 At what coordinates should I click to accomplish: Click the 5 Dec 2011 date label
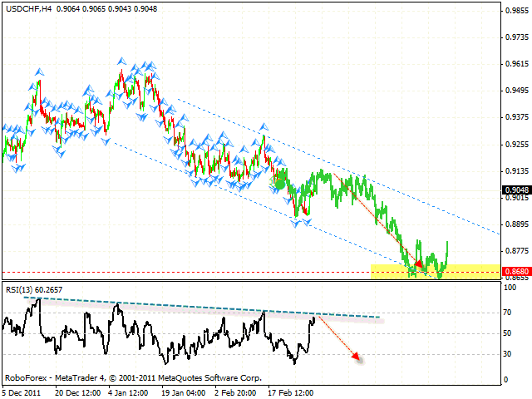click(x=20, y=391)
